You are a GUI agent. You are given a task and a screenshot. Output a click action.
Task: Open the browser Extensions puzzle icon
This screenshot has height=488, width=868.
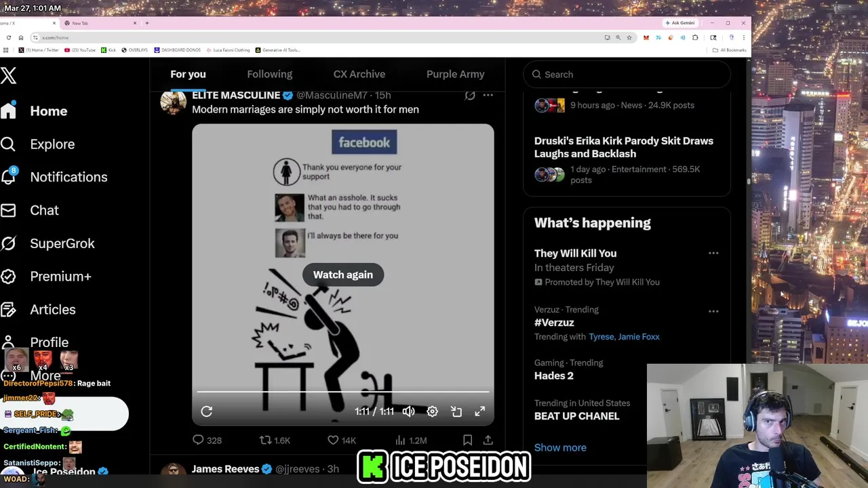click(x=695, y=38)
